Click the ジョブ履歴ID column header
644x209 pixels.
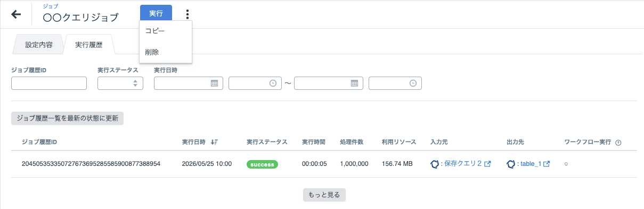pyautogui.click(x=39, y=142)
